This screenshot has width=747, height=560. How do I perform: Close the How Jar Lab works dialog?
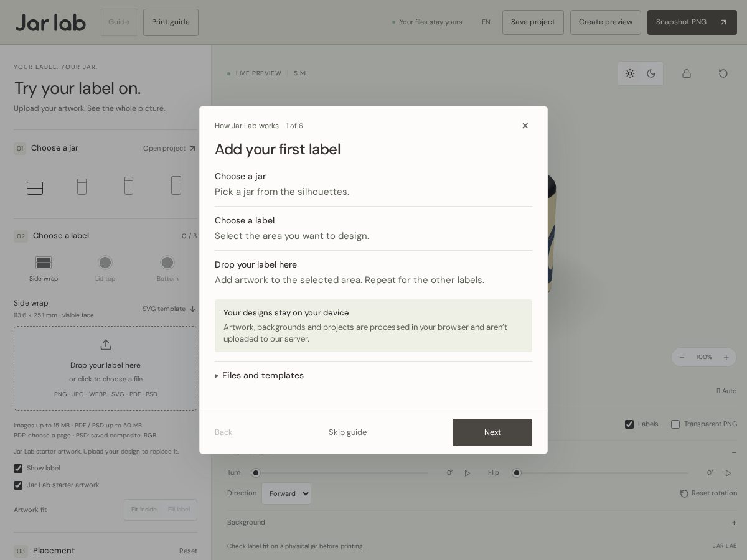pos(525,126)
